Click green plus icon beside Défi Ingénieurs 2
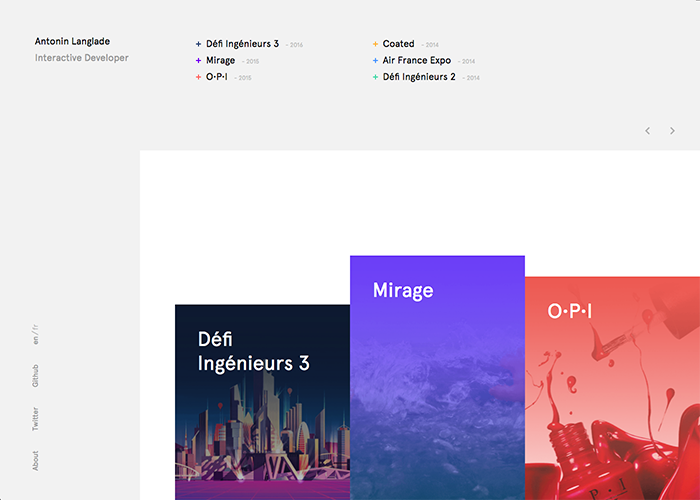This screenshot has height=500, width=700. (x=375, y=77)
